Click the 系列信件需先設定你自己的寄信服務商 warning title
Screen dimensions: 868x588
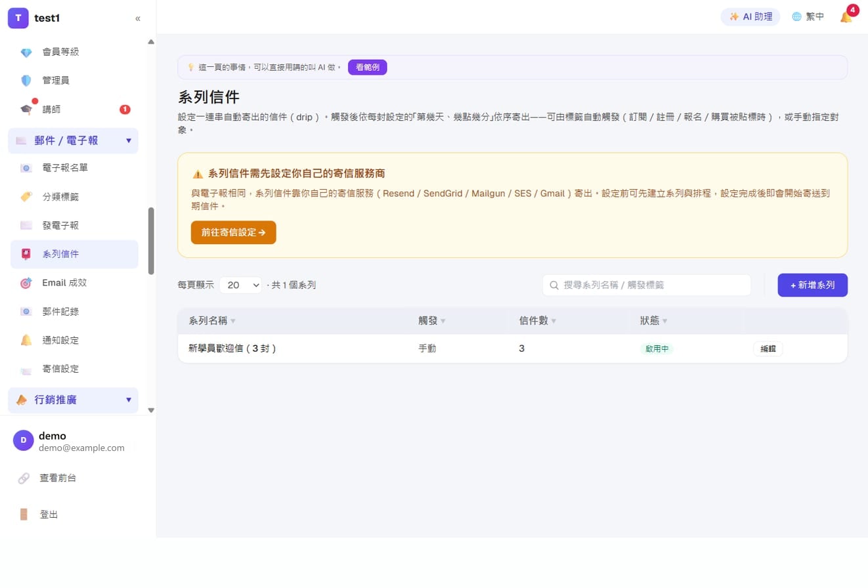tap(297, 174)
